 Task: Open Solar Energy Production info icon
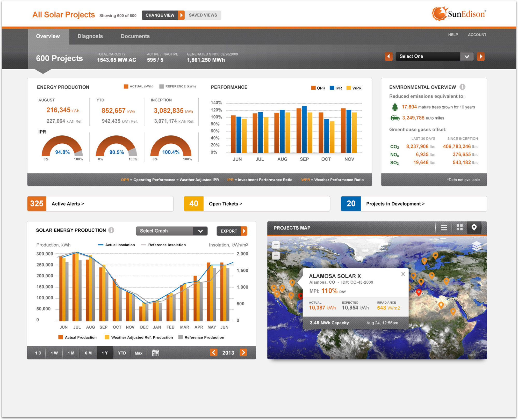pyautogui.click(x=111, y=230)
